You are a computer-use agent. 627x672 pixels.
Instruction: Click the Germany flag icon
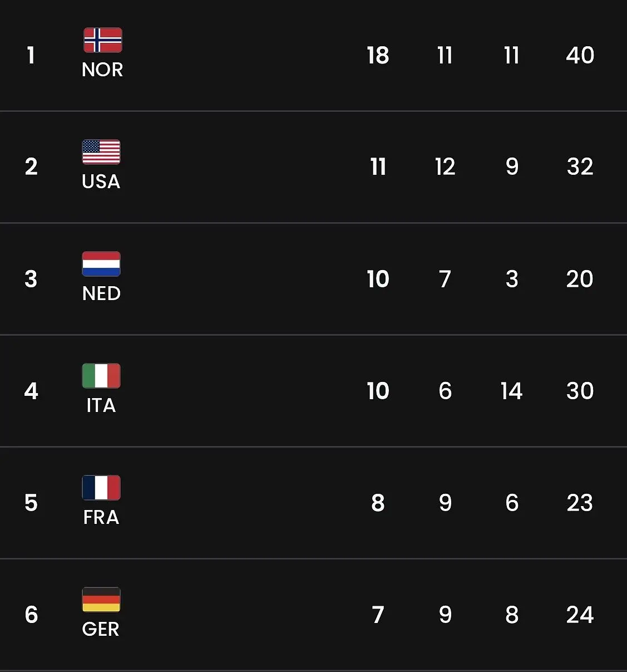pos(101,600)
